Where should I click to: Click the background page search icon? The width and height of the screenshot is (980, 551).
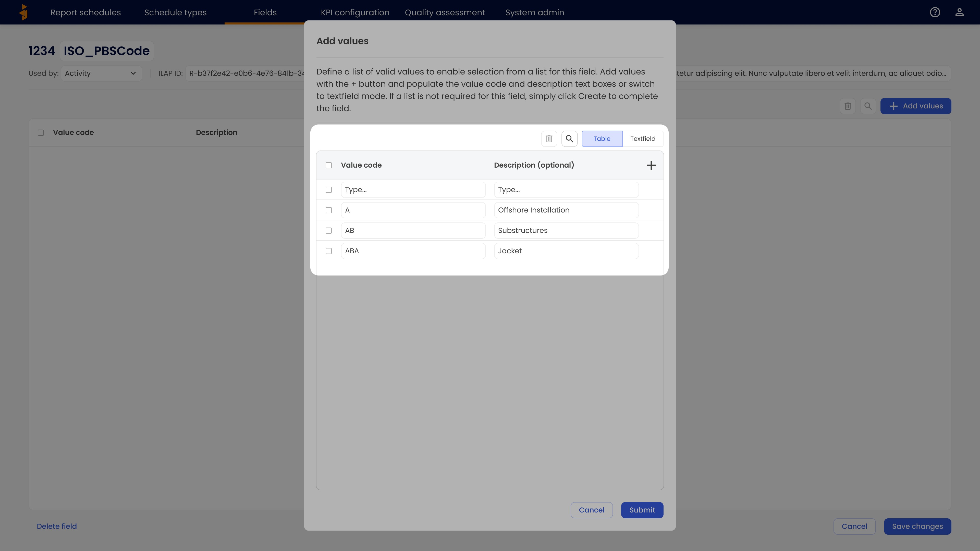868,106
